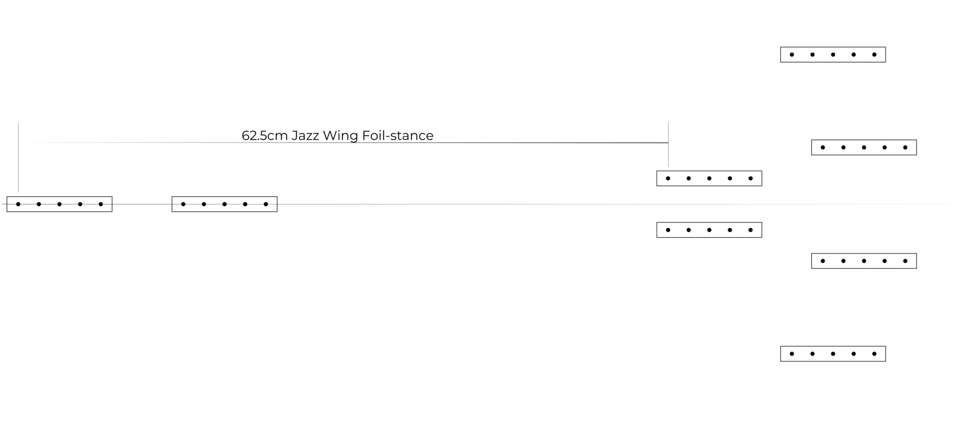The width and height of the screenshot is (980, 424).
Task: Click the last dot in the leftmost strip
Action: pos(100,204)
